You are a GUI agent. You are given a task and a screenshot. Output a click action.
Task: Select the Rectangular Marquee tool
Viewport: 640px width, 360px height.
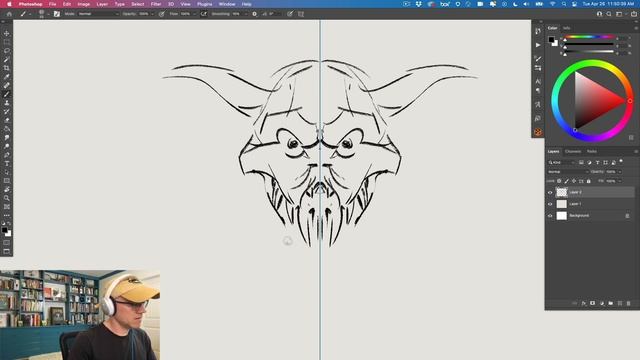pyautogui.click(x=7, y=42)
